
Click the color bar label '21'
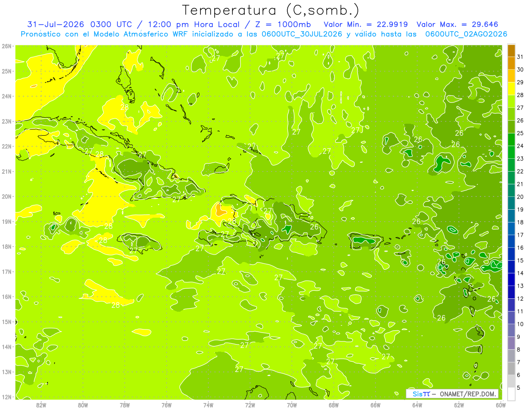pos(520,184)
